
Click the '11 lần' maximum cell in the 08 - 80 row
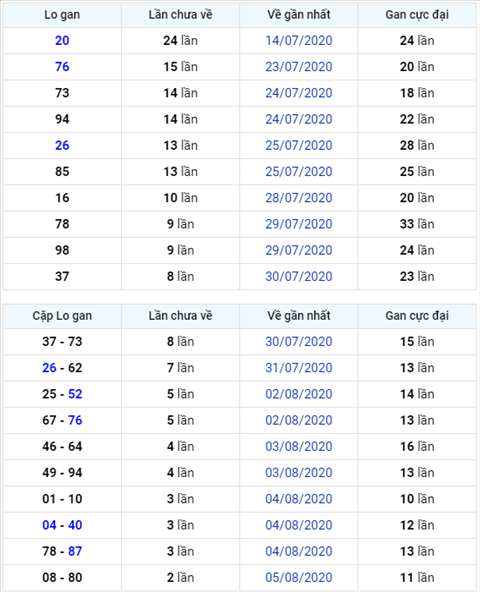point(417,577)
